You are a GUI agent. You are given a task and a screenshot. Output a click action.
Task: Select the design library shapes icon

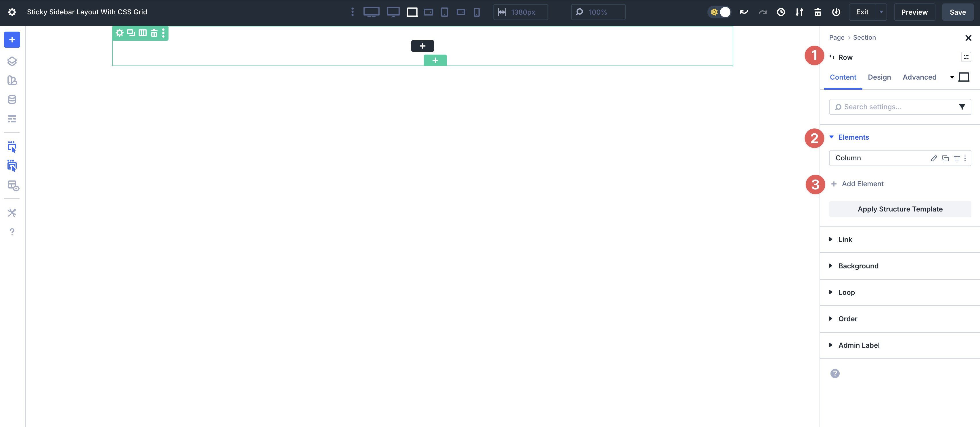pos(12,81)
